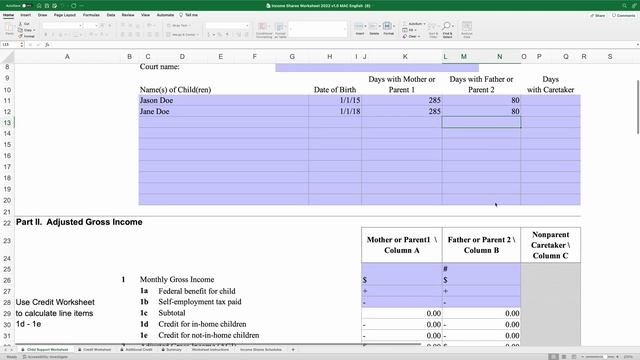Click the Save icon in the title bar

[47, 6]
